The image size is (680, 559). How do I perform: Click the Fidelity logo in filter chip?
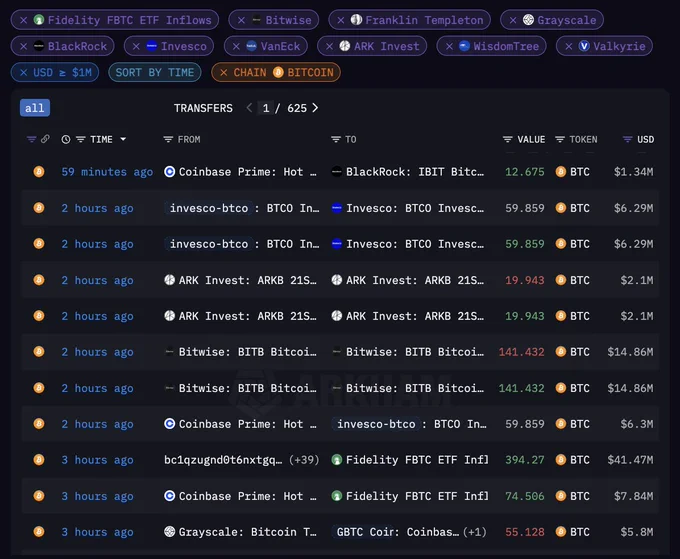pyautogui.click(x=39, y=20)
